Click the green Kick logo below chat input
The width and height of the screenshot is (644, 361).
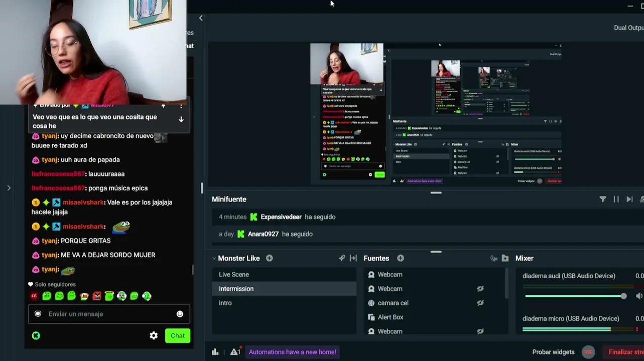36,335
